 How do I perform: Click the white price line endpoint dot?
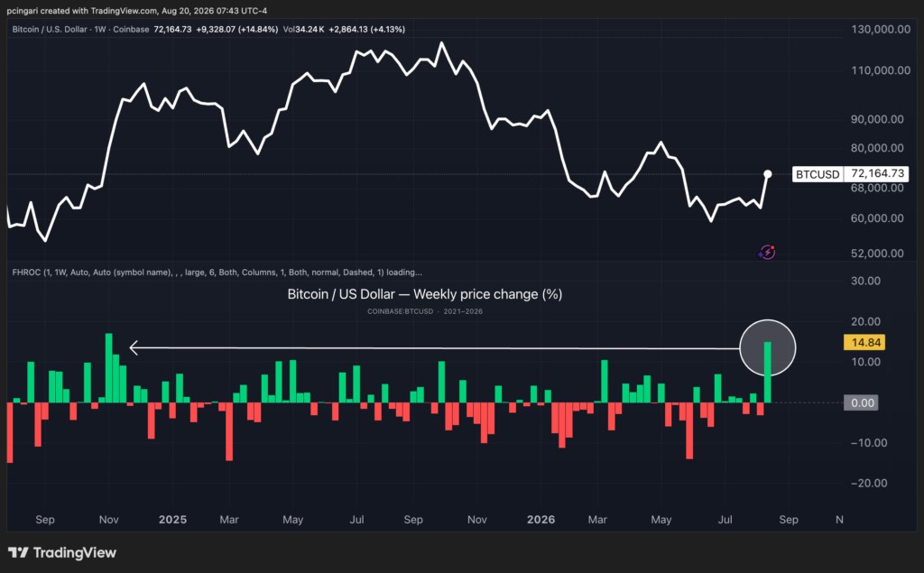point(767,174)
